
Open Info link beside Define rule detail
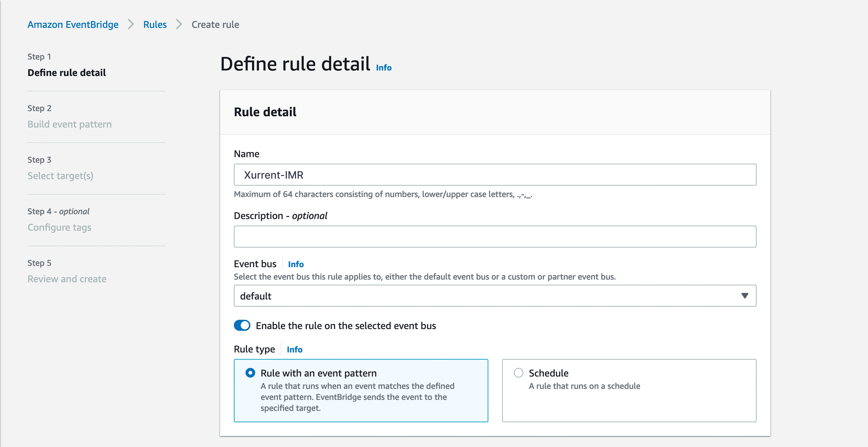click(x=383, y=68)
